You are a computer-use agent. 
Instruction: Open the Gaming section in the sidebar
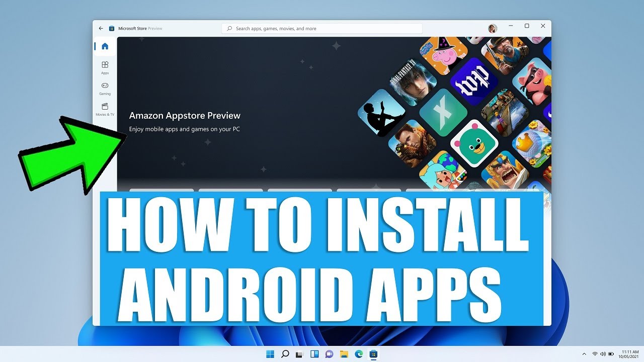105,88
